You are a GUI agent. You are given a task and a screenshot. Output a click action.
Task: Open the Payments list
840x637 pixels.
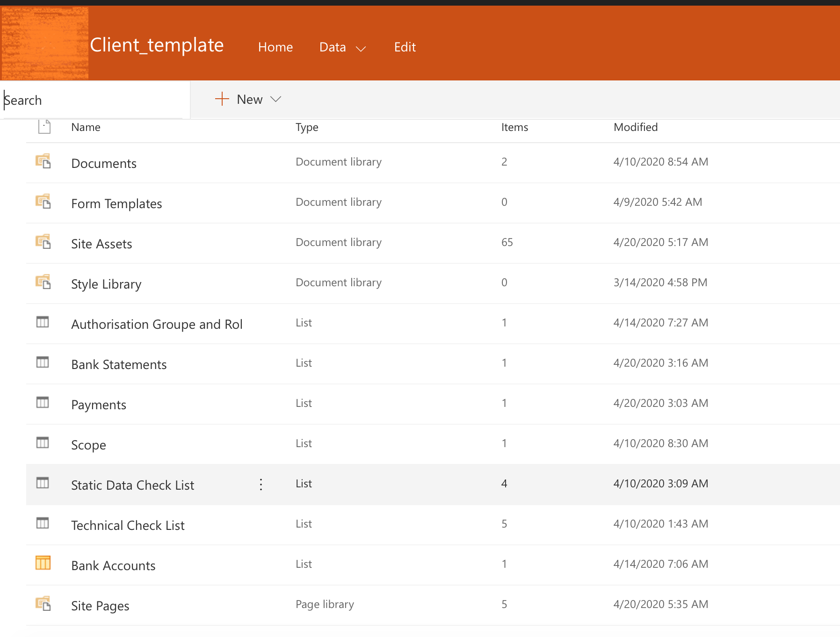[x=99, y=405]
